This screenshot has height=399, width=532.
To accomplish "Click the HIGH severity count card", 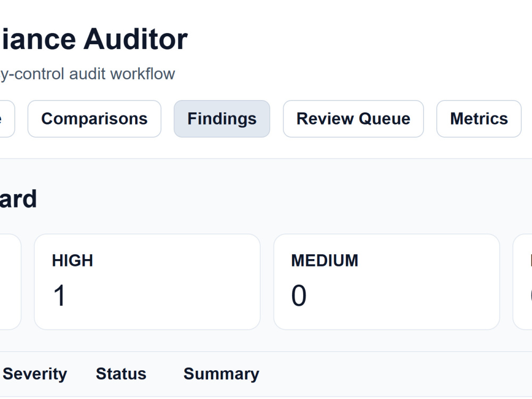I will (x=147, y=281).
